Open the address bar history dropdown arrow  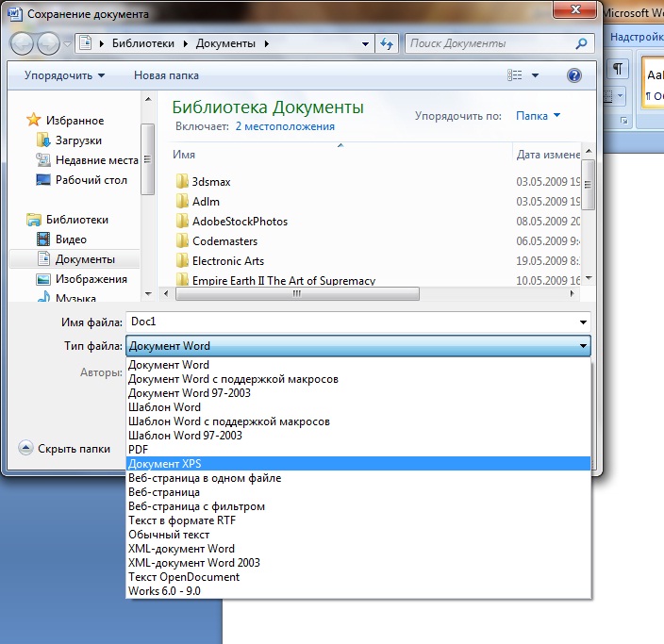point(365,43)
